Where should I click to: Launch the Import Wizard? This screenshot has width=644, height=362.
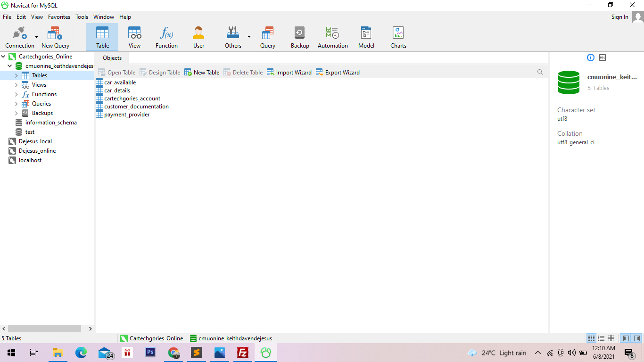click(289, 73)
